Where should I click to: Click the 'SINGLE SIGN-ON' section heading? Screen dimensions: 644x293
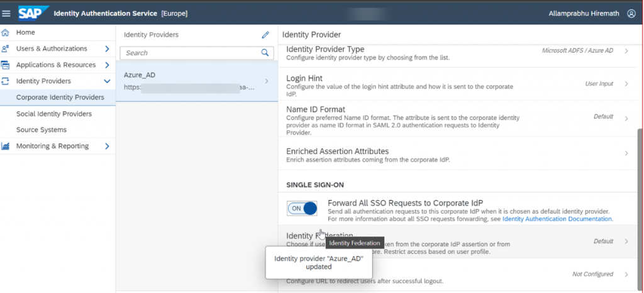tap(315, 185)
